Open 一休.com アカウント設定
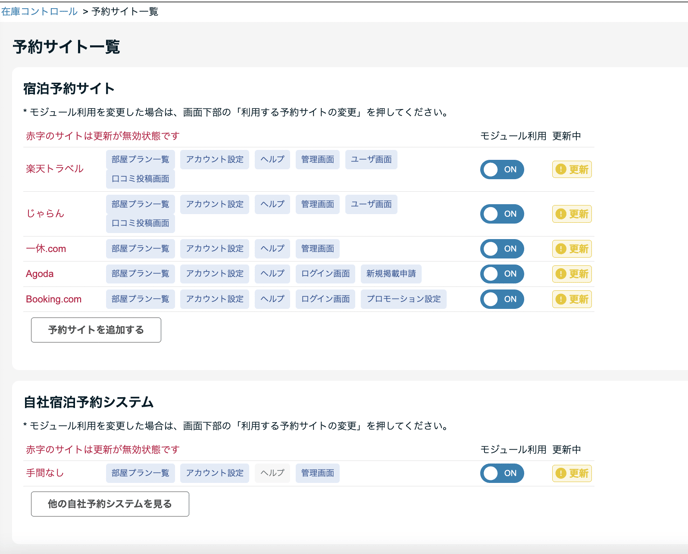688x554 pixels. [214, 249]
